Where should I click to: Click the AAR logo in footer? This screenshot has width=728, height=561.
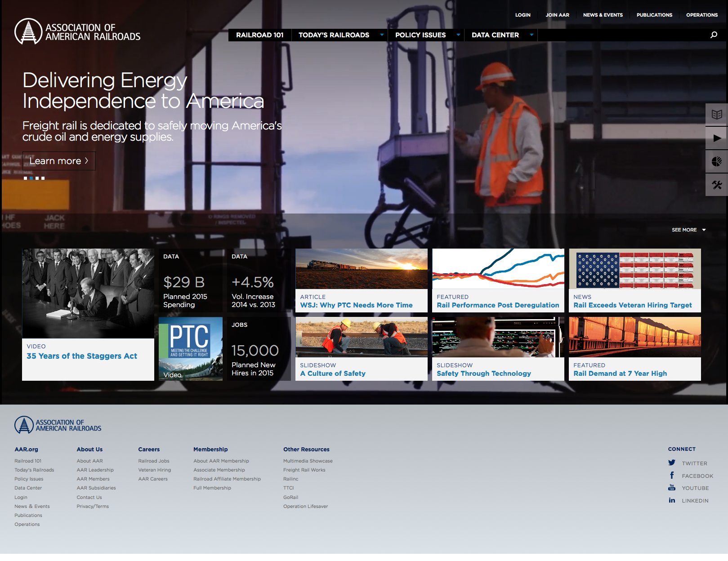[58, 425]
